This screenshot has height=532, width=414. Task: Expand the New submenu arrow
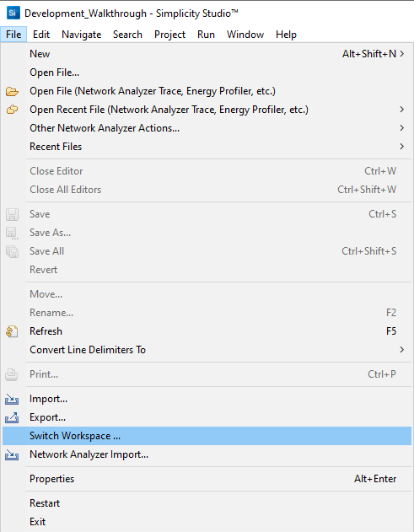(x=402, y=54)
